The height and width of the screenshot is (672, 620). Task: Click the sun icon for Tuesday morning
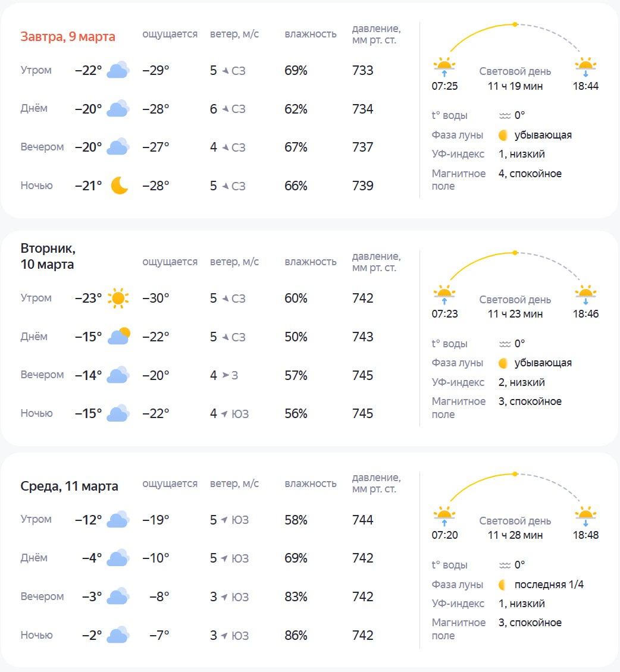(118, 298)
